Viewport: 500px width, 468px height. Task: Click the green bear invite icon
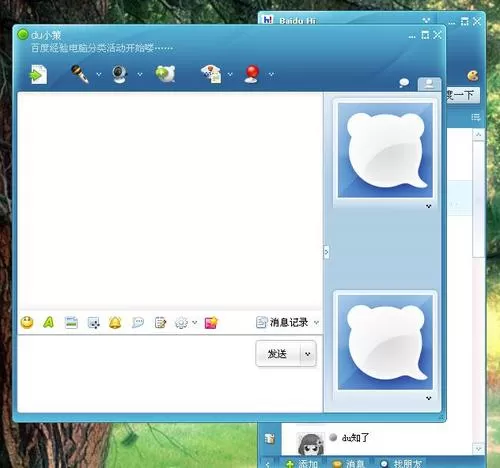click(165, 74)
